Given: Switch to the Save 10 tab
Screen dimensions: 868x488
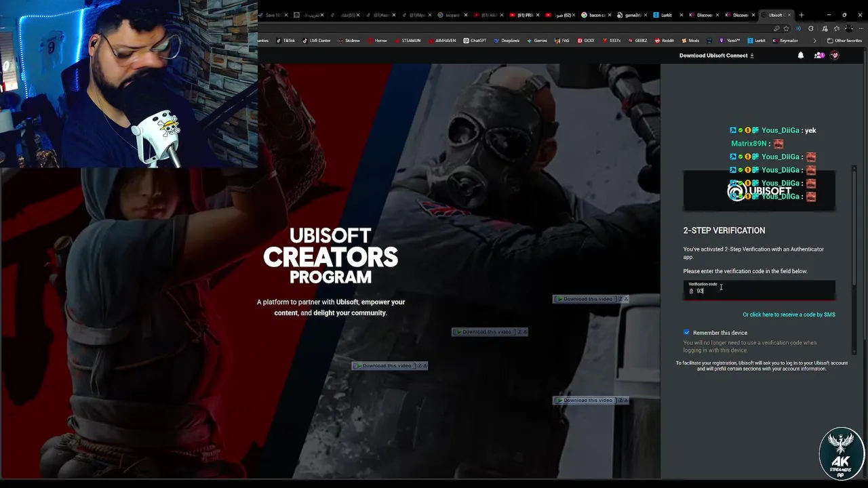Looking at the screenshot, I should 273,15.
